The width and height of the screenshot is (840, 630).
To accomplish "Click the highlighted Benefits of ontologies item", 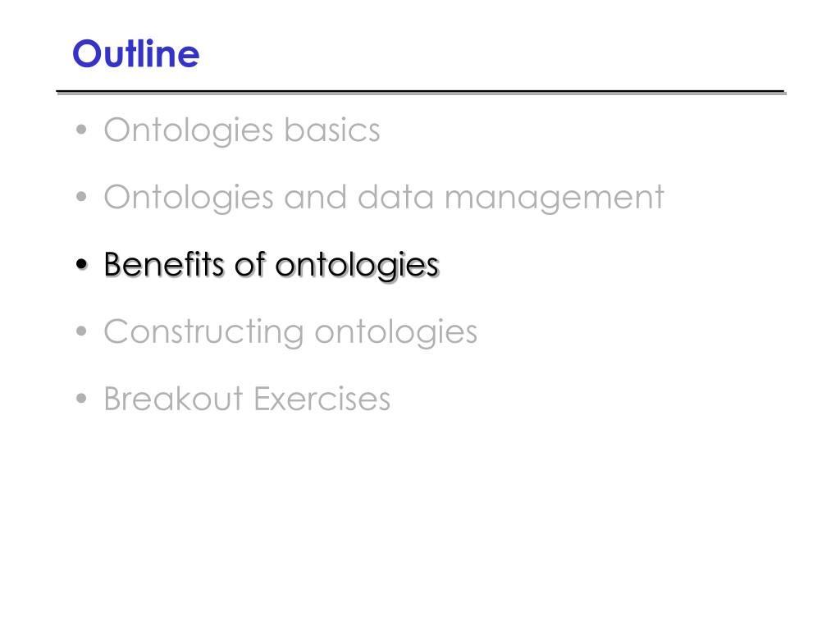I will pos(272,266).
